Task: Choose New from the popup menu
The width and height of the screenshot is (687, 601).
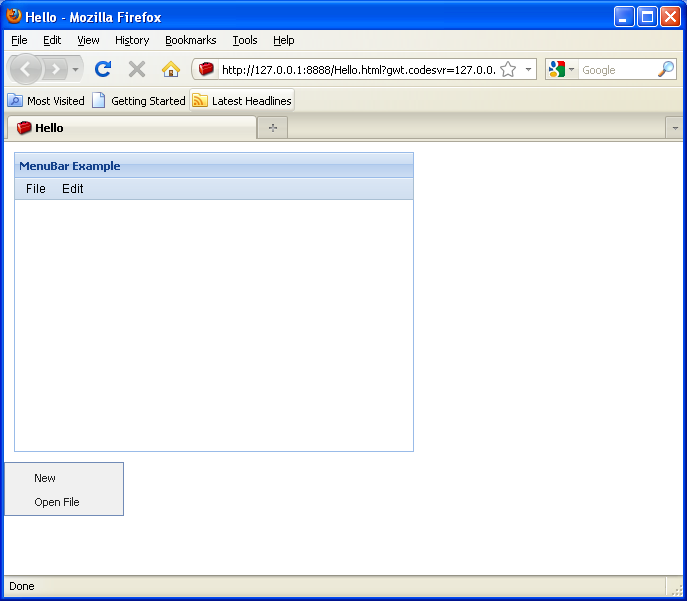Action: 64,478
